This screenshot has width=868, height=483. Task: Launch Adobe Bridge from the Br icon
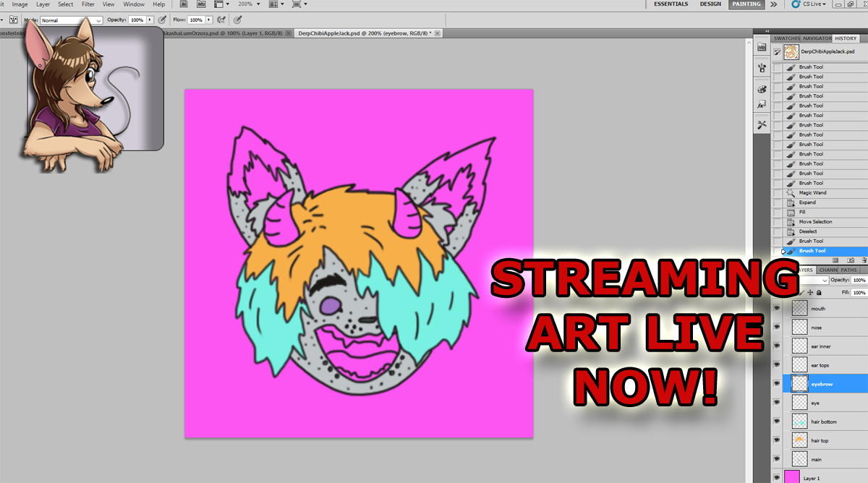point(184,4)
